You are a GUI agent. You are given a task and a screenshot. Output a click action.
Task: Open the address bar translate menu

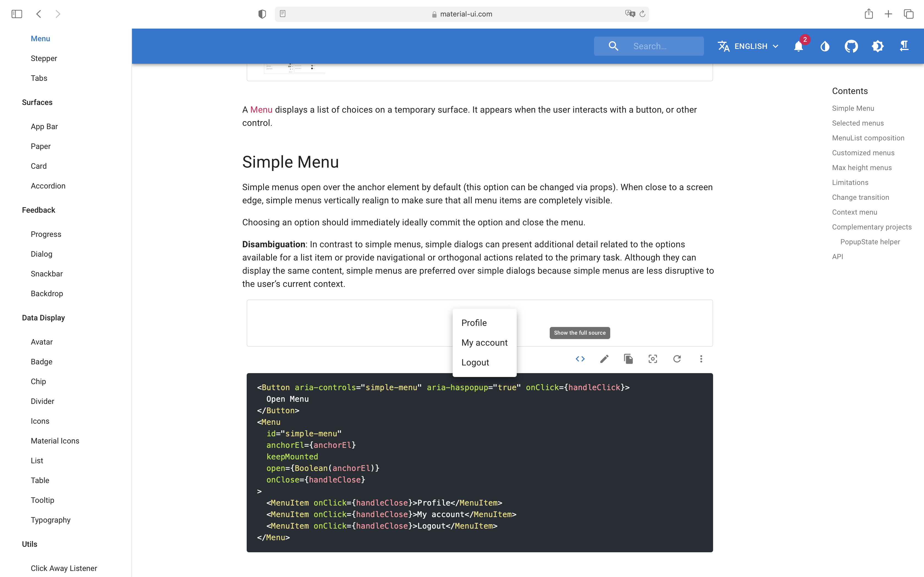(630, 13)
